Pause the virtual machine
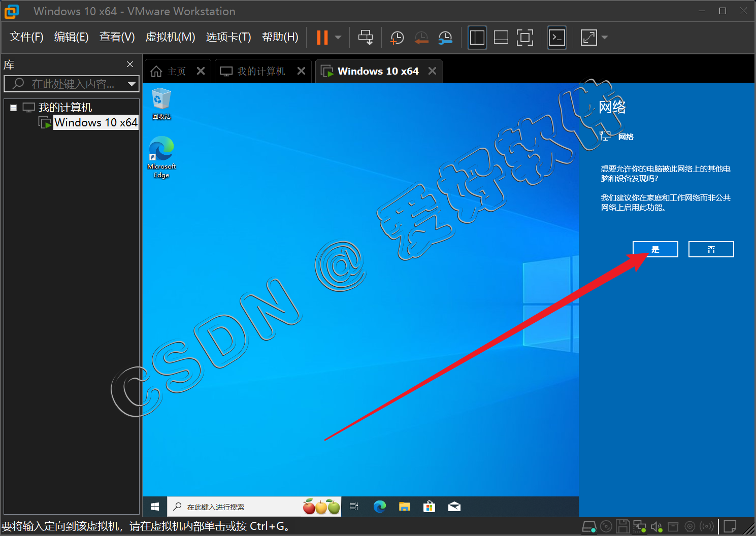The height and width of the screenshot is (536, 756). [322, 38]
